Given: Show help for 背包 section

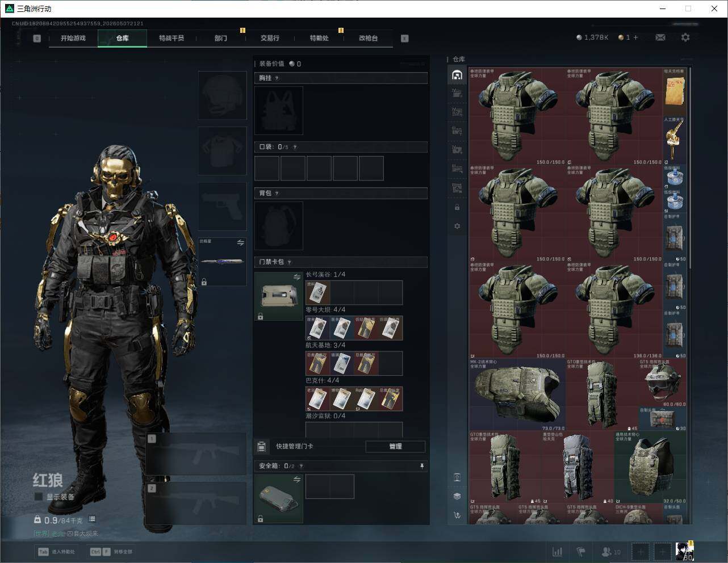Looking at the screenshot, I should (277, 193).
